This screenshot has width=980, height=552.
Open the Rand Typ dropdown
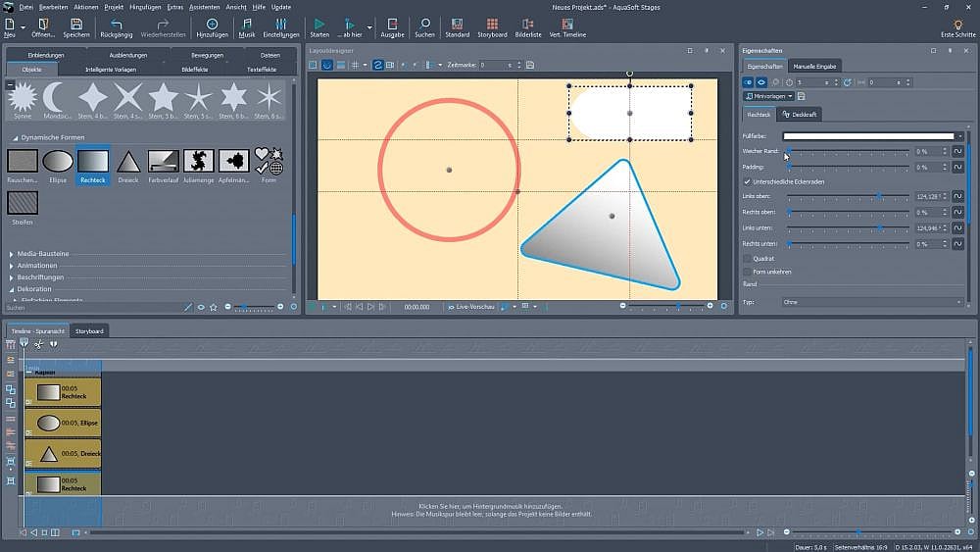click(872, 302)
